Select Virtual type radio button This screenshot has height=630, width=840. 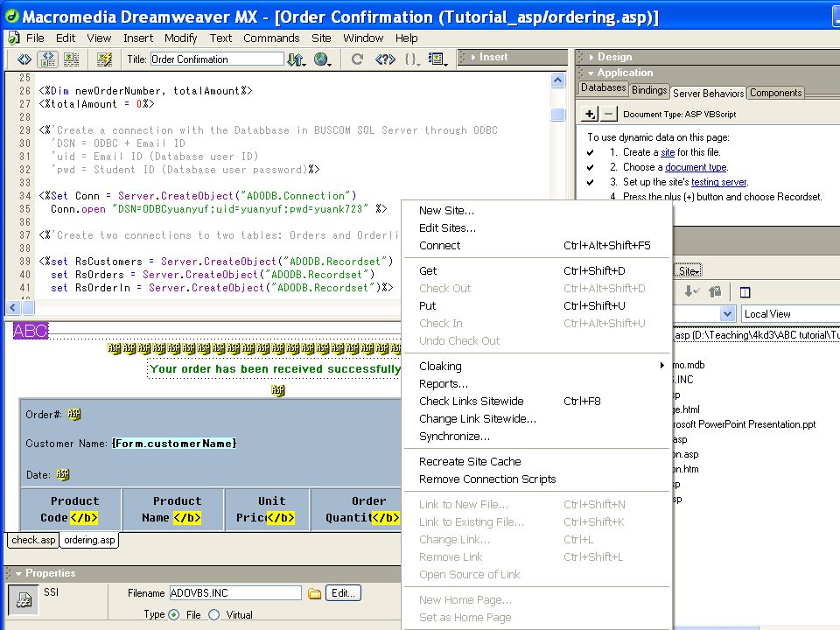pyautogui.click(x=213, y=614)
